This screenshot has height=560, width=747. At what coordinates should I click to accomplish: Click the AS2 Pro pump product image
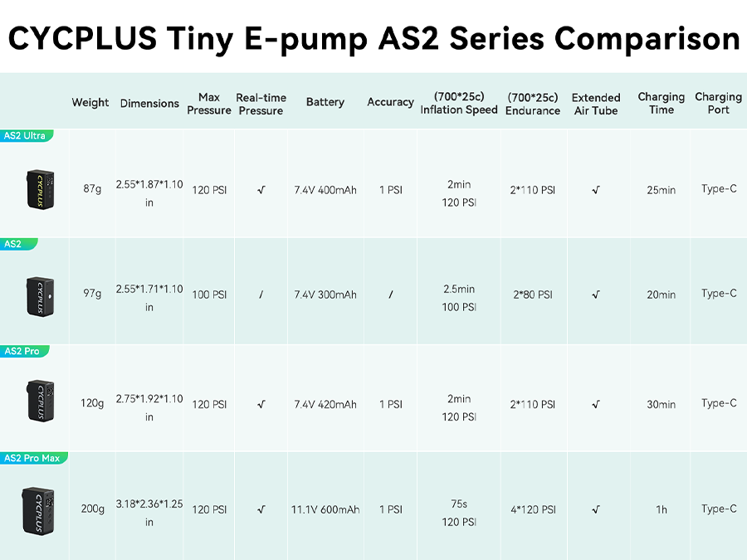pos(39,403)
